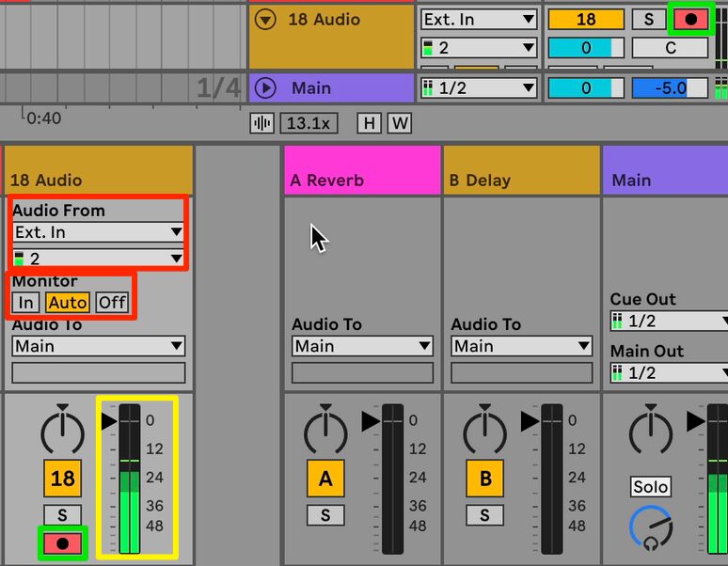The height and width of the screenshot is (566, 728).
Task: Toggle the arm button in 18 Audio arrangement row
Action: click(x=691, y=20)
